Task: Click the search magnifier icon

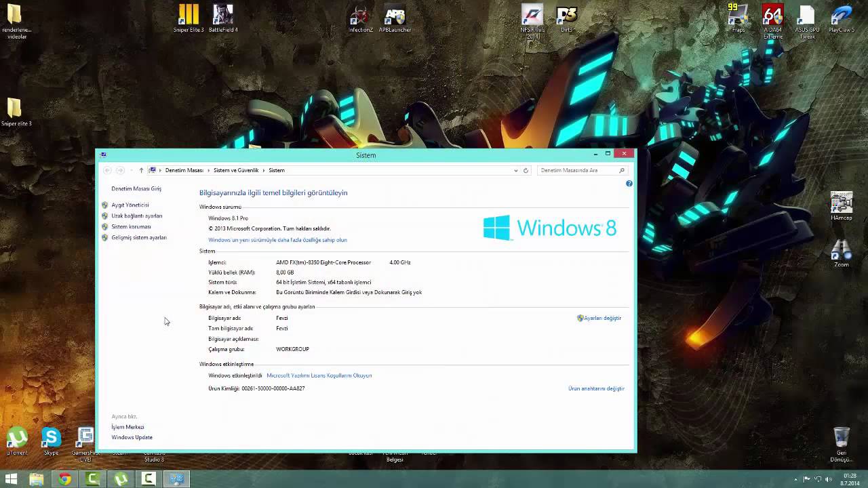Action: pyautogui.click(x=621, y=170)
